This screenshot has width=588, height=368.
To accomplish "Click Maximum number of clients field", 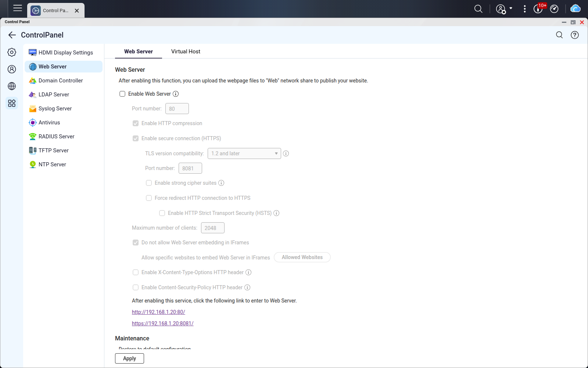I will click(x=213, y=228).
